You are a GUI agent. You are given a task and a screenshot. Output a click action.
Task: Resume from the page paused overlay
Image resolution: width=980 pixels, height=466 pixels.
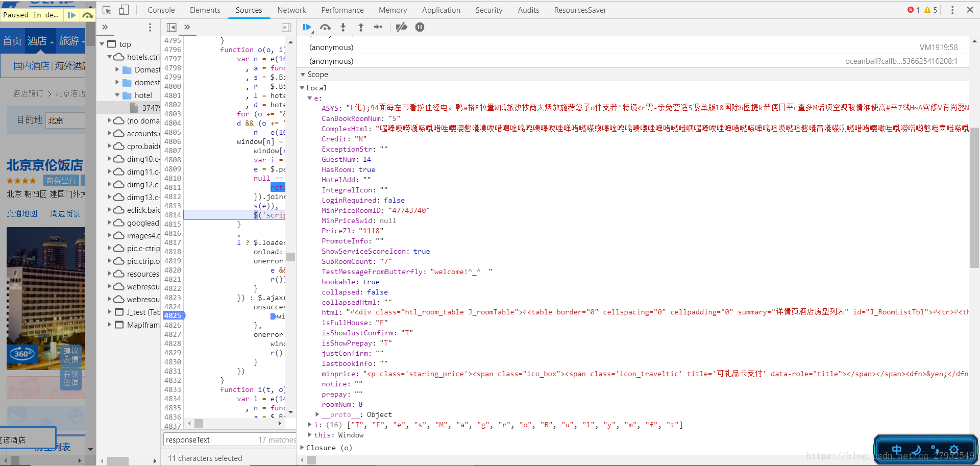click(72, 15)
